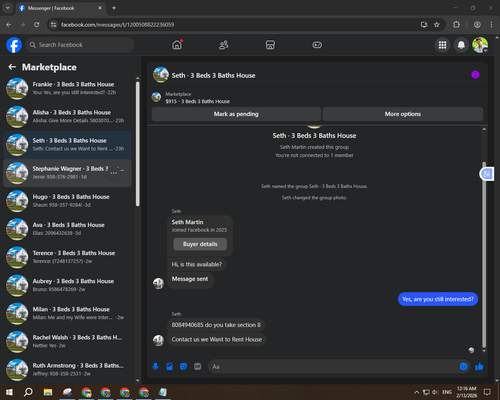
Task: Click Search Facebook field
Action: point(80,45)
